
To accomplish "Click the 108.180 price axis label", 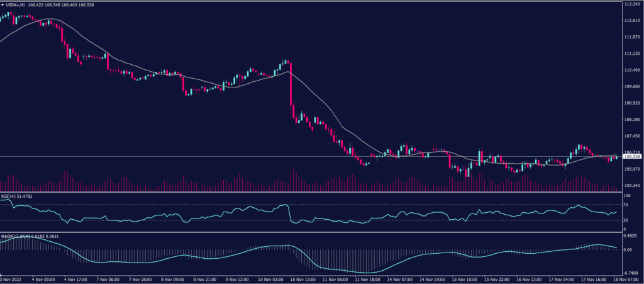I will [x=631, y=119].
